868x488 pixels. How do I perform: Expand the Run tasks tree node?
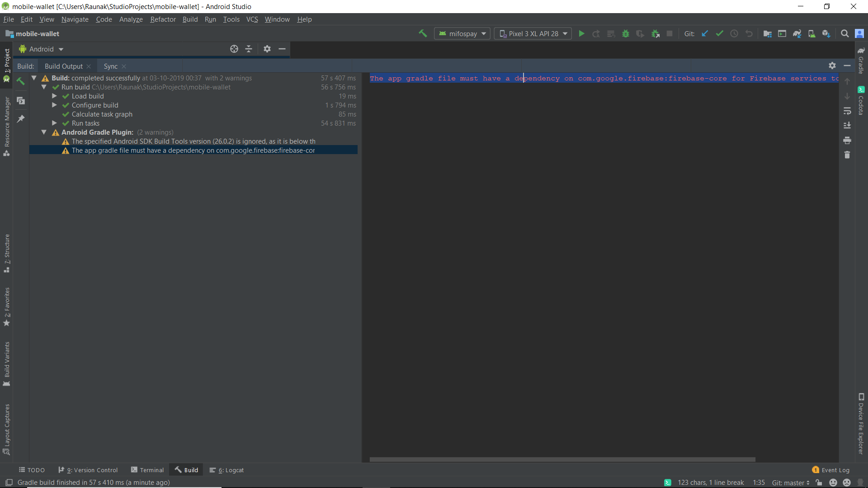pos(54,123)
